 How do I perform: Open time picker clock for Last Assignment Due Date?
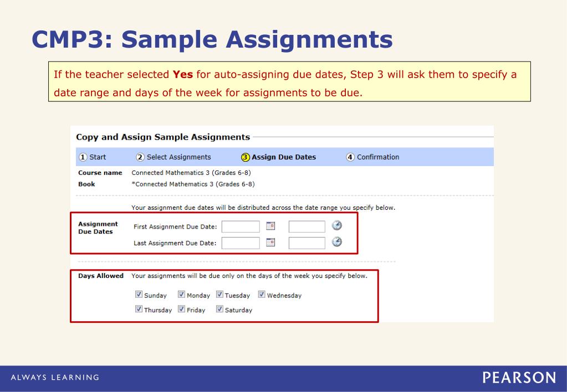tap(336, 242)
